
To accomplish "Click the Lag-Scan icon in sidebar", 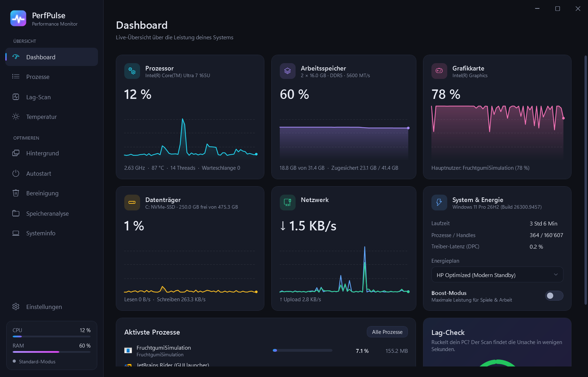I will (x=16, y=97).
